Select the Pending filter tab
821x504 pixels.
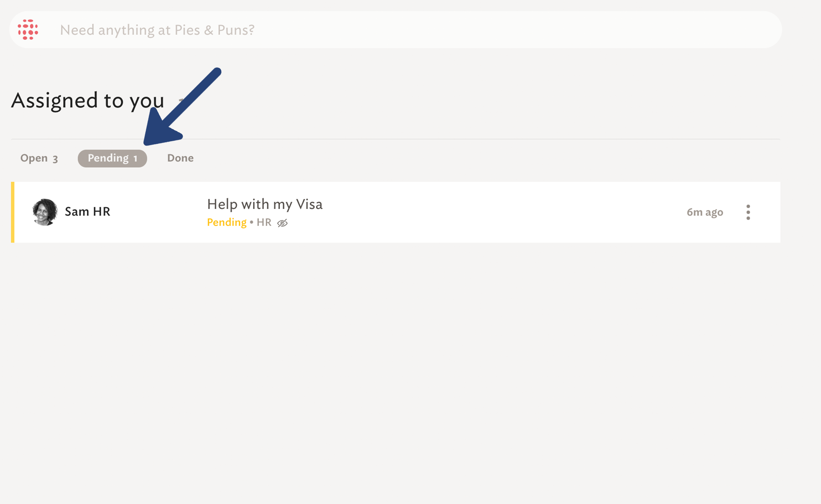(112, 157)
